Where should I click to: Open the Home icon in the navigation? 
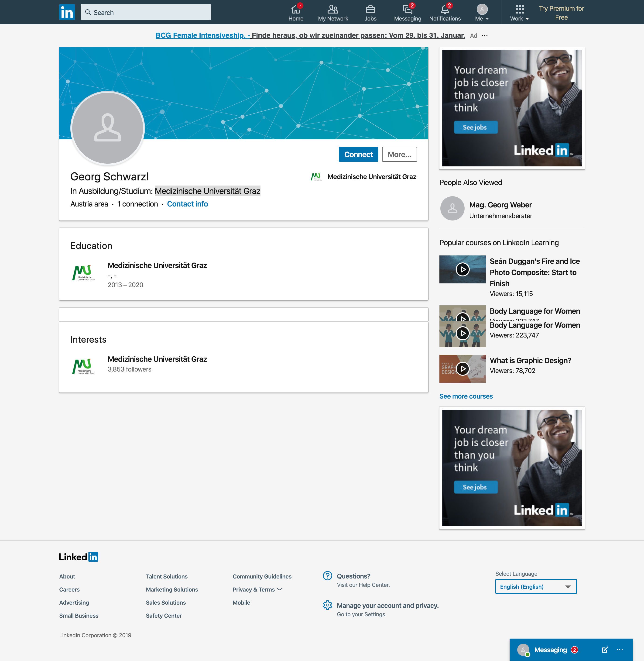(x=296, y=13)
